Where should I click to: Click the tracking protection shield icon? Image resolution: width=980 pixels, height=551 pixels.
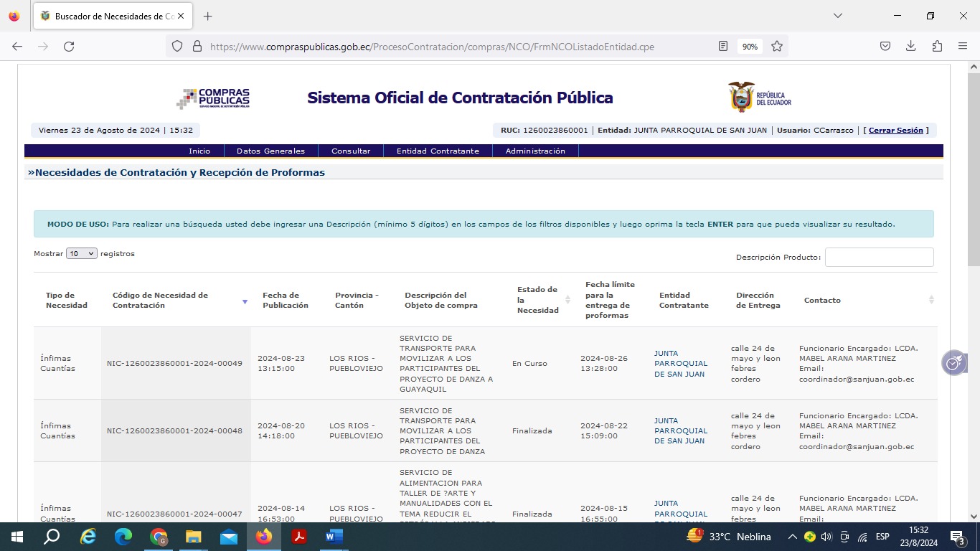[x=177, y=47]
